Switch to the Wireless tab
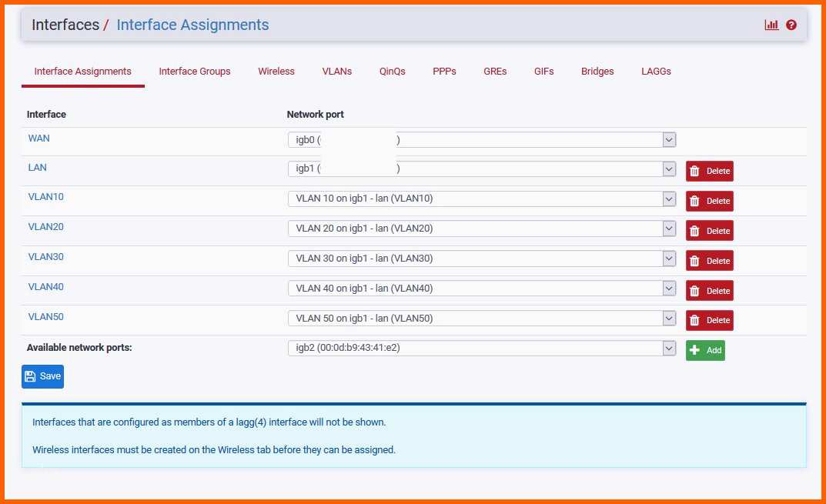Screen dimensions: 826x504 coord(276,72)
